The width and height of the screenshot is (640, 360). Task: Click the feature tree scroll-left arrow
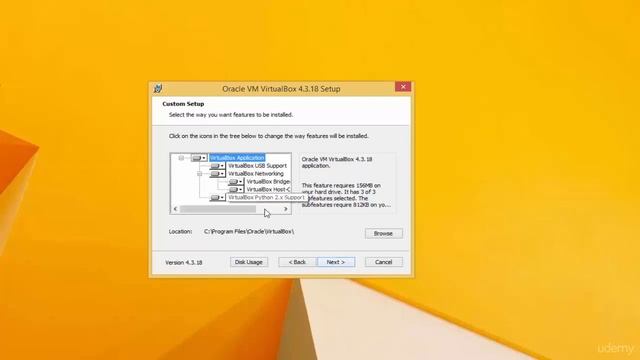pyautogui.click(x=176, y=209)
